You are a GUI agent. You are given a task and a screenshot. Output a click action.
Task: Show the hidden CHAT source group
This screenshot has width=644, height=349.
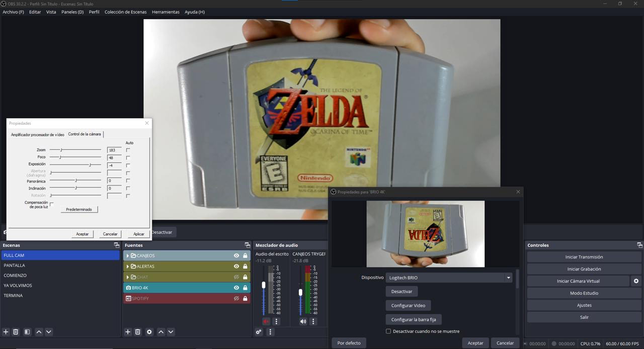coord(236,277)
